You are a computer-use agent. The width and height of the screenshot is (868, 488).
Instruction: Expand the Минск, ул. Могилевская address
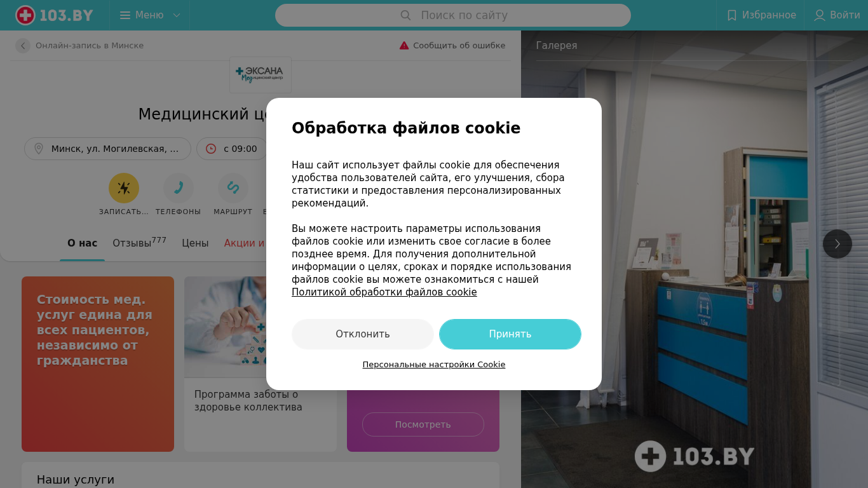pyautogui.click(x=107, y=149)
